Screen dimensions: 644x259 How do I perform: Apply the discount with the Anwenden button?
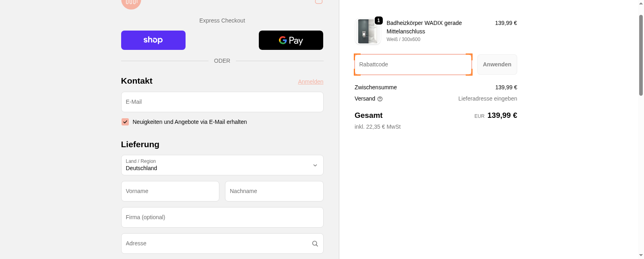click(x=497, y=64)
